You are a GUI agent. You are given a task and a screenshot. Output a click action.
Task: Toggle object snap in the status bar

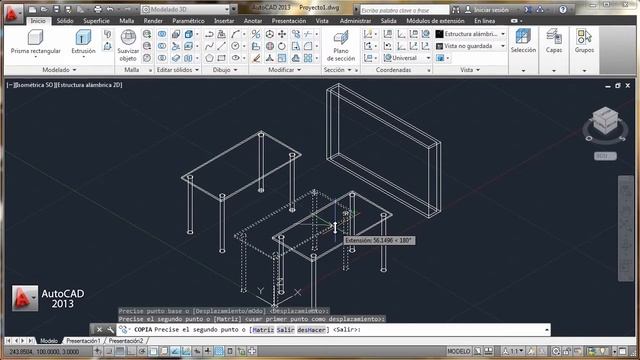[x=153, y=351]
